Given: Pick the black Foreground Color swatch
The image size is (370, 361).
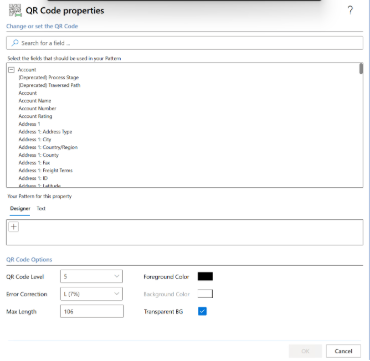Looking at the screenshot, I should tap(205, 276).
